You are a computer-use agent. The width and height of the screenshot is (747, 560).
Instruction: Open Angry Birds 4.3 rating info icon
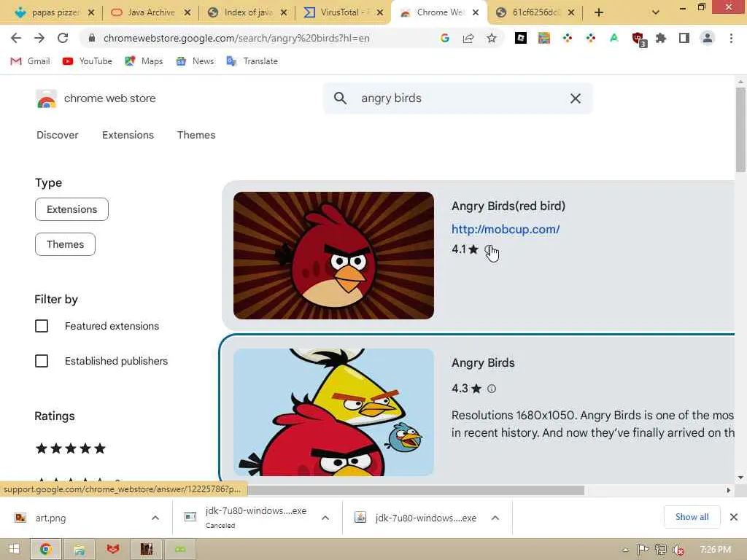pyautogui.click(x=492, y=389)
